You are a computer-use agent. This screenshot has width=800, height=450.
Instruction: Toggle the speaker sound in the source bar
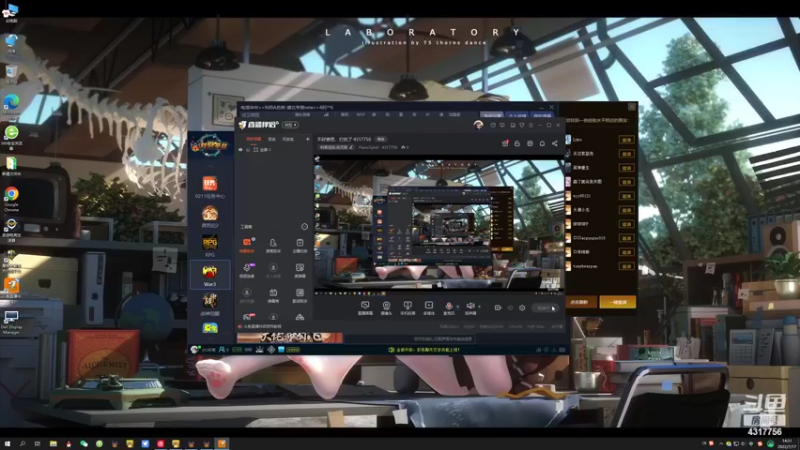pos(470,308)
